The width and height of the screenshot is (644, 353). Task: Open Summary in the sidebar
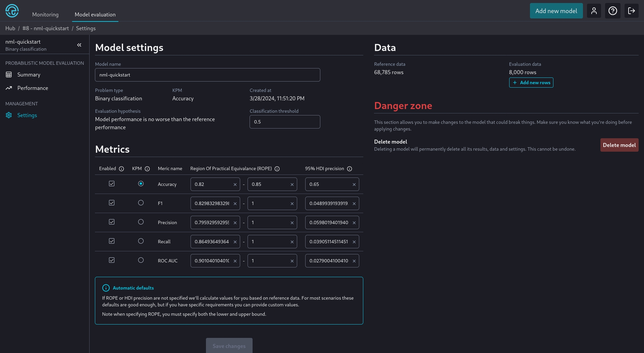click(x=29, y=74)
